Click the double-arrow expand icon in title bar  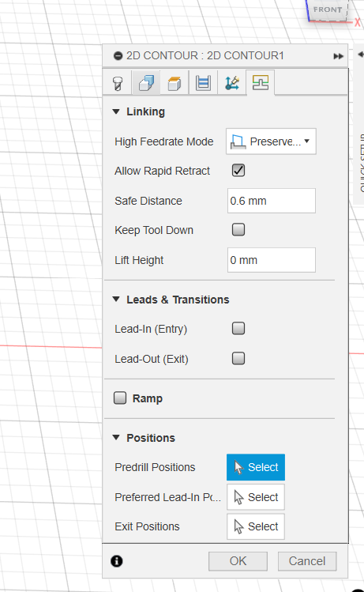click(339, 56)
